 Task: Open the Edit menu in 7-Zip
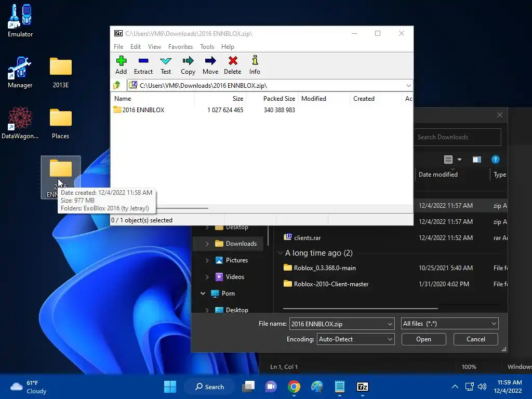136,46
